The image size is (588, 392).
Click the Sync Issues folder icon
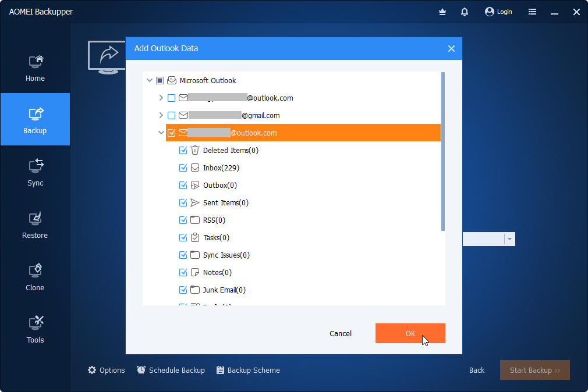(x=194, y=255)
